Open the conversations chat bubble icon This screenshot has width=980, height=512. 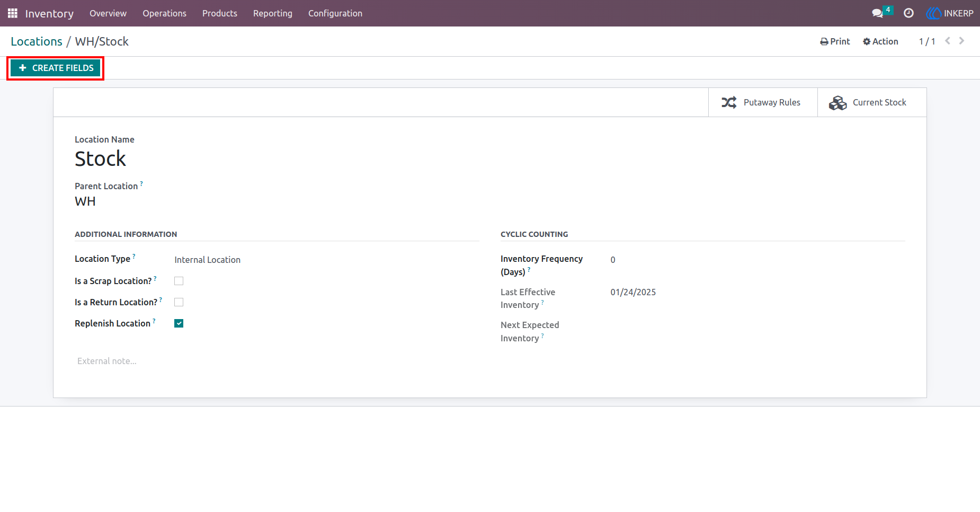pyautogui.click(x=878, y=13)
